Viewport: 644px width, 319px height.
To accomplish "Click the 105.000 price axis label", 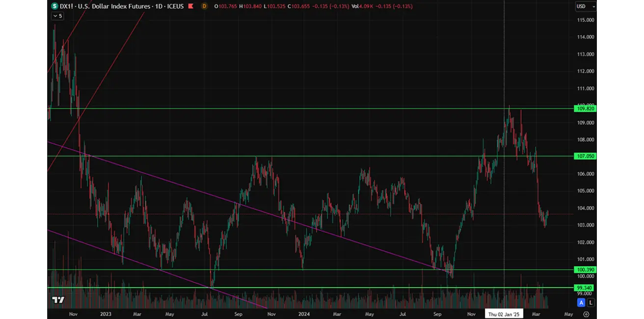I will point(585,191).
